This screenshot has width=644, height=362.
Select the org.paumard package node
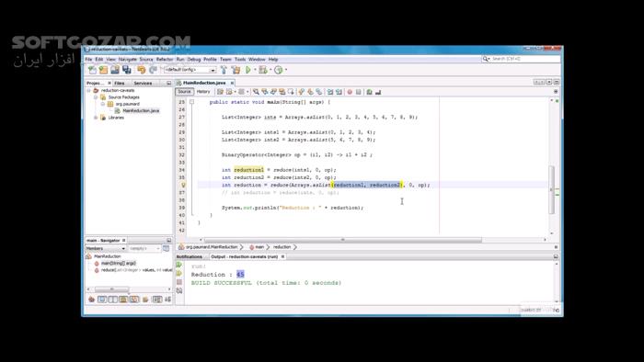pyautogui.click(x=127, y=104)
